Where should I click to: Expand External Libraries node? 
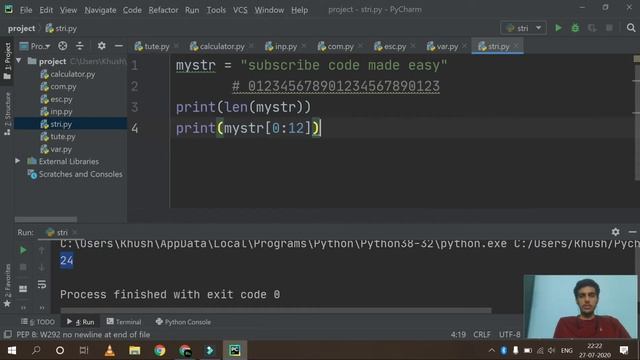click(18, 161)
